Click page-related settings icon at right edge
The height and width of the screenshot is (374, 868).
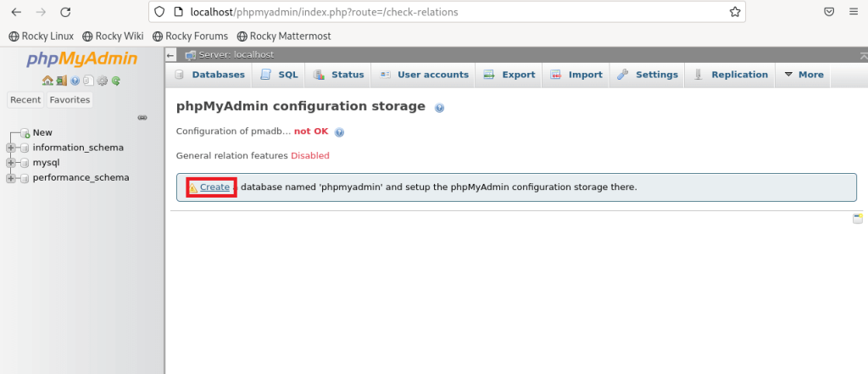pos(858,218)
